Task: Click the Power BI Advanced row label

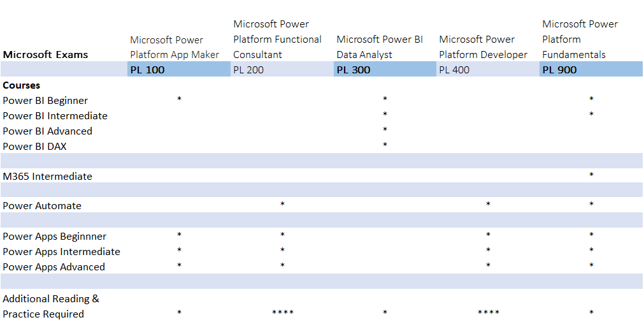Action: pyautogui.click(x=47, y=131)
